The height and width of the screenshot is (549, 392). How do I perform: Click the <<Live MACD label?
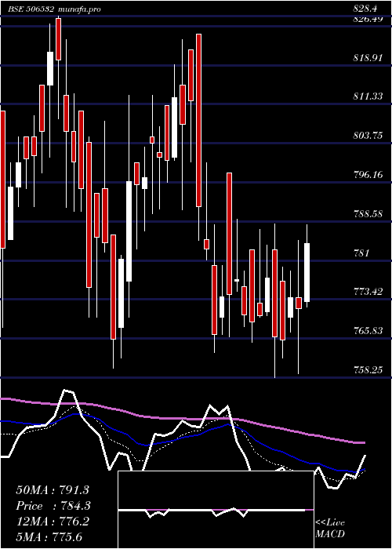click(330, 529)
